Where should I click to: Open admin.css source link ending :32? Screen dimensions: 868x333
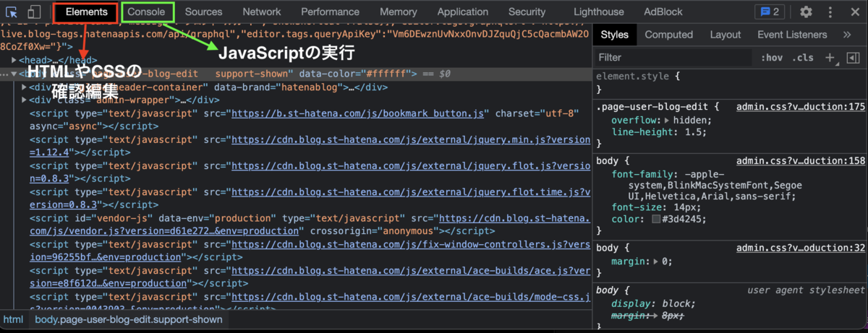[x=801, y=248]
